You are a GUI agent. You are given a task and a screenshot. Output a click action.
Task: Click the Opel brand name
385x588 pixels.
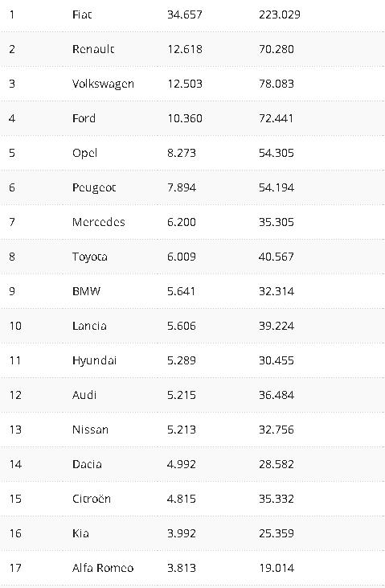click(x=84, y=154)
